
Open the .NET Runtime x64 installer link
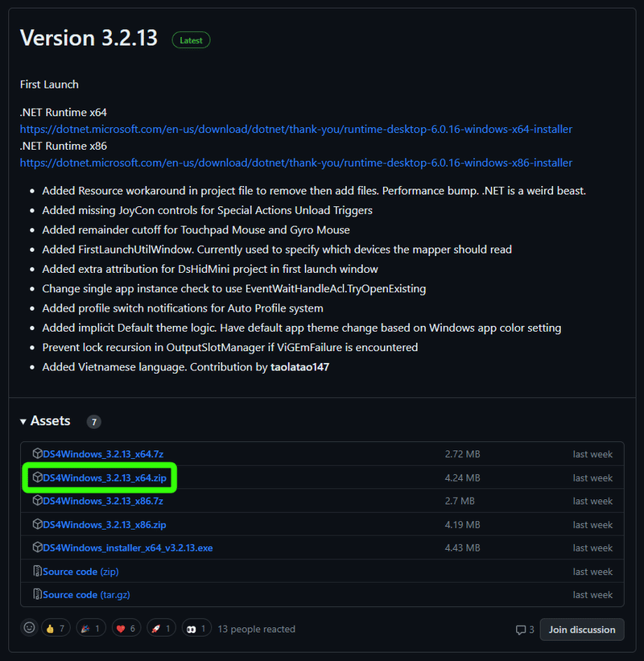296,129
